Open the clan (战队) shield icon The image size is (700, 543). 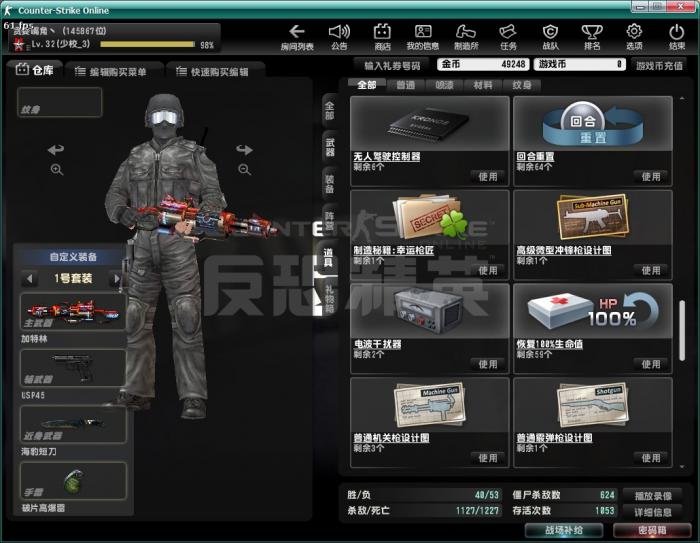coord(550,37)
